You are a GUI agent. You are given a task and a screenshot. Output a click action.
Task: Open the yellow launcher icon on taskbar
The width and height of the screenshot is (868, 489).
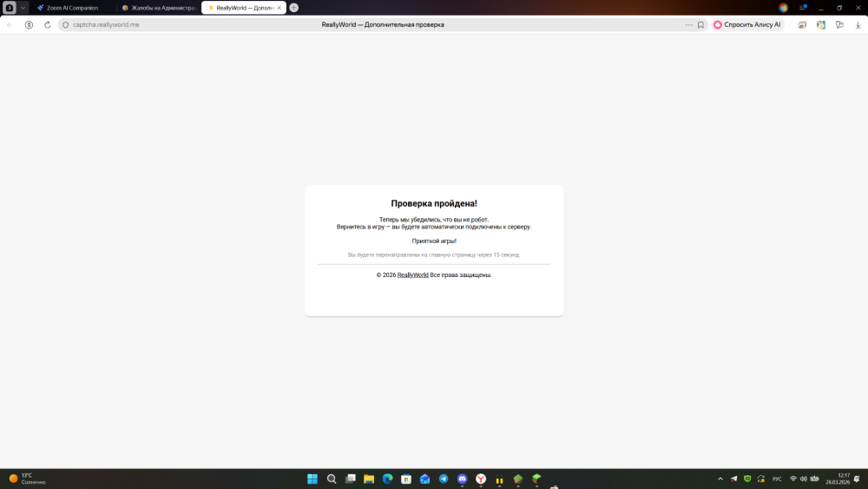tap(499, 479)
